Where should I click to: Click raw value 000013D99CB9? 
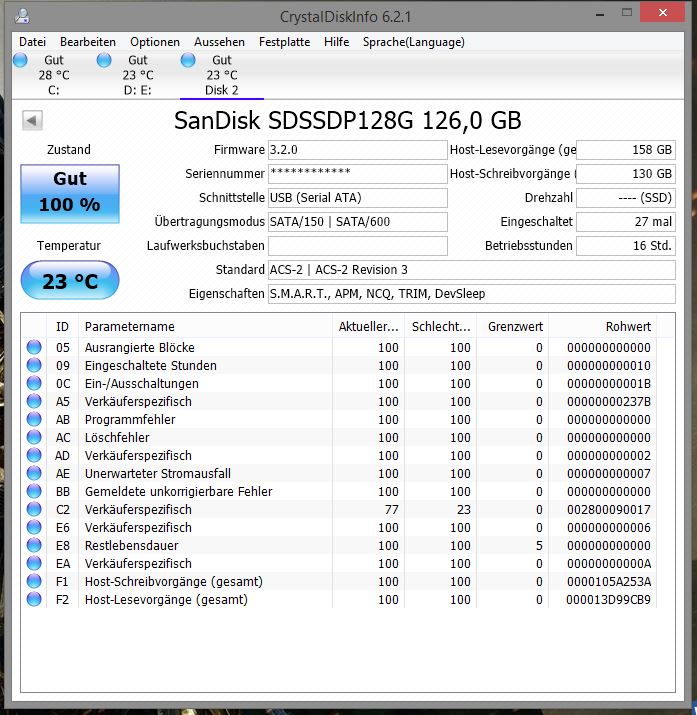[x=609, y=599]
